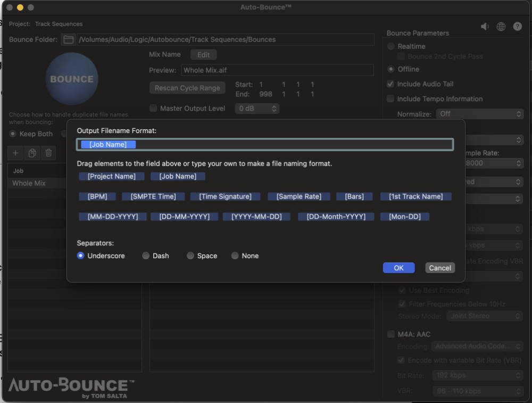Screen dimensions: 532x403
Task: Click the [Time Signature] element token
Action: click(225, 196)
